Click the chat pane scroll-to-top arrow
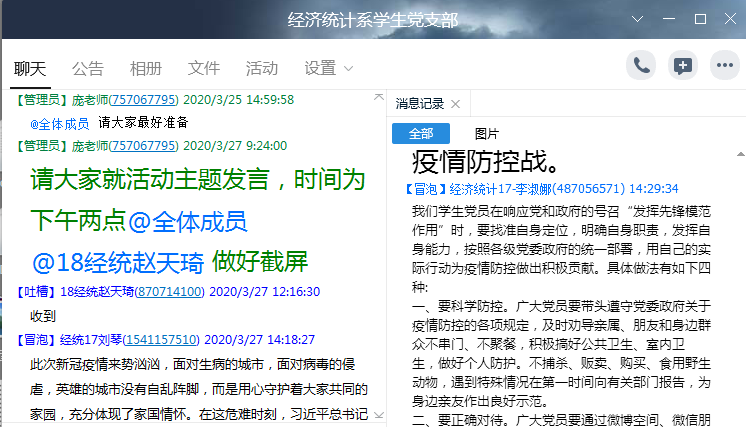 point(378,97)
